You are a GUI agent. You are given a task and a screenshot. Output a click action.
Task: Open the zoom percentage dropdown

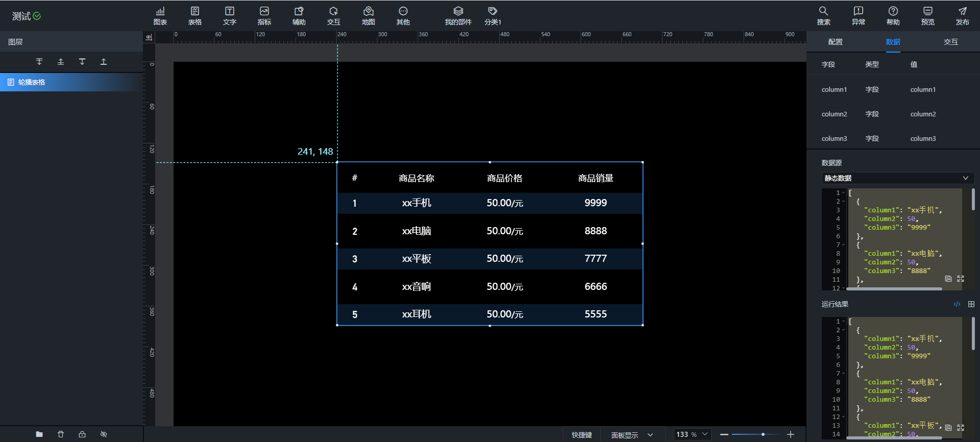click(692, 434)
